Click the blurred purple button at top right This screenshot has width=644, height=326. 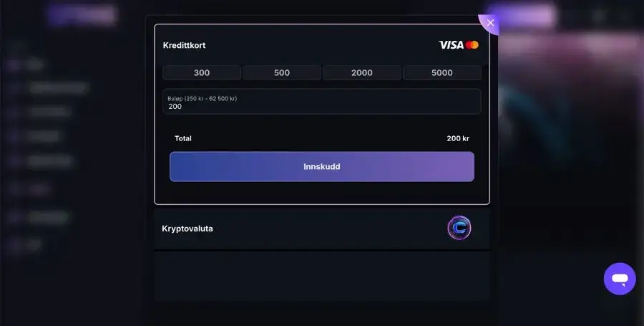(521, 16)
